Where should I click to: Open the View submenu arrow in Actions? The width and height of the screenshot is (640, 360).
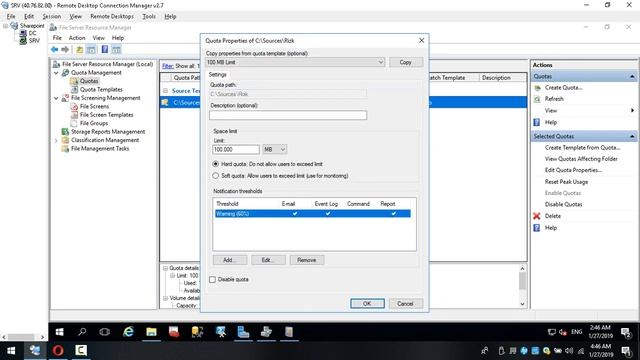tap(632, 111)
